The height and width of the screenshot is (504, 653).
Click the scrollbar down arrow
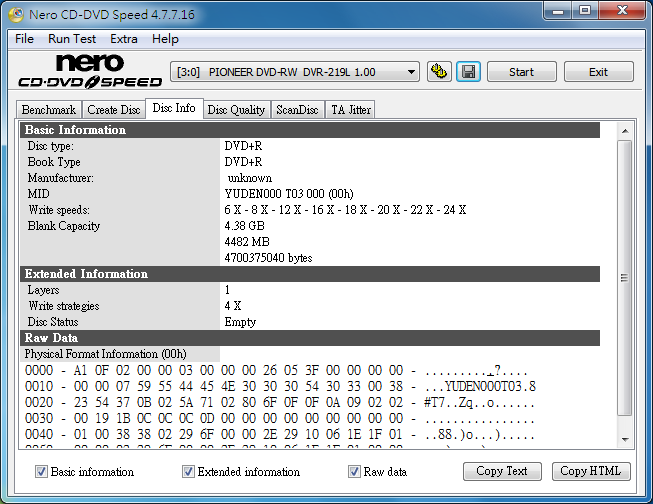(625, 439)
